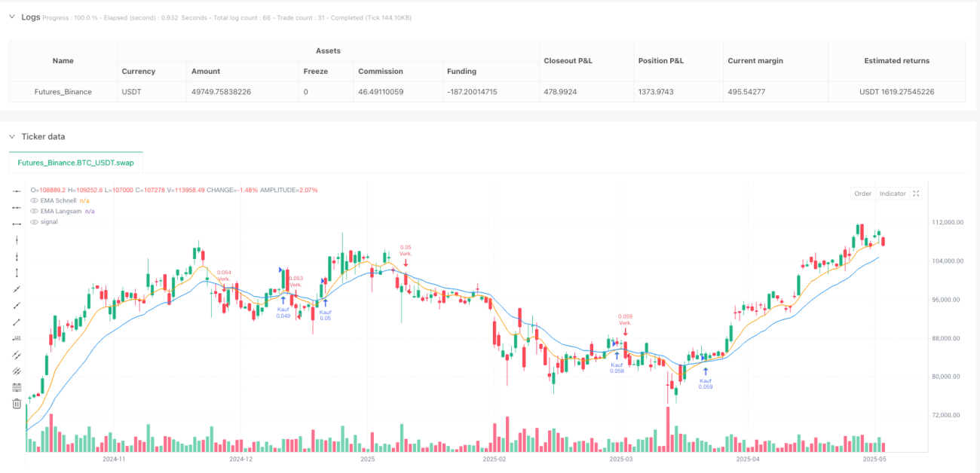Open the Futures_Binance.BTC_USDT.swap tab

(x=75, y=163)
